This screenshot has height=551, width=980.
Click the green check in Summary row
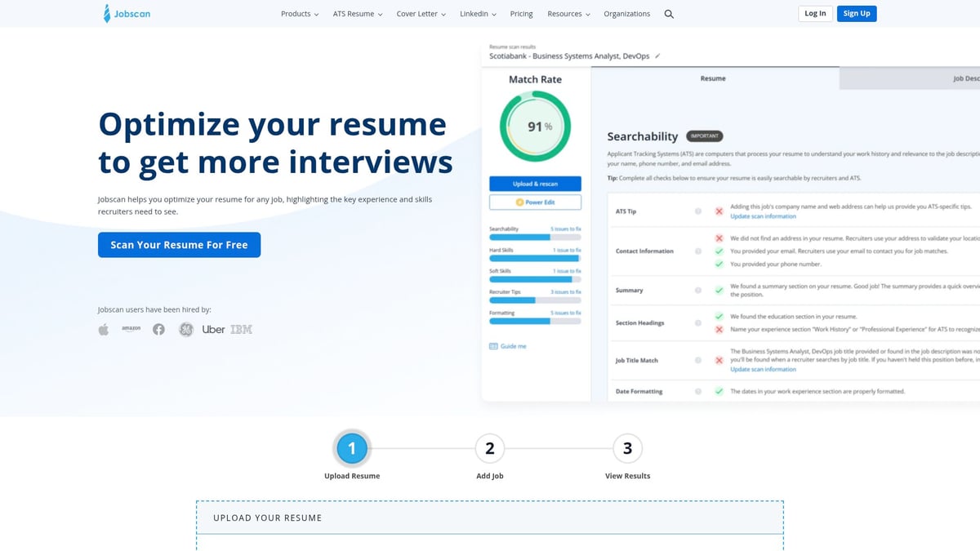[x=719, y=290]
